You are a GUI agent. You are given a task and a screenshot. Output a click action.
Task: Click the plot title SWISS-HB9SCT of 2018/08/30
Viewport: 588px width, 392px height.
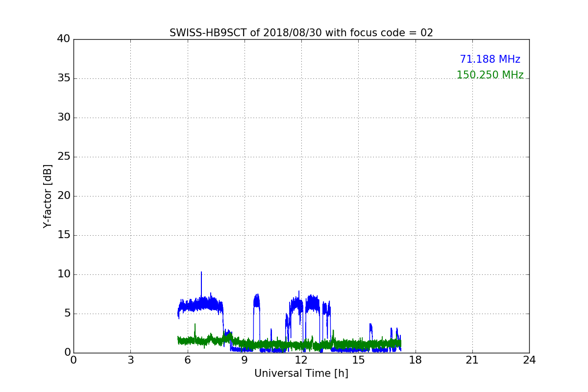301,33
